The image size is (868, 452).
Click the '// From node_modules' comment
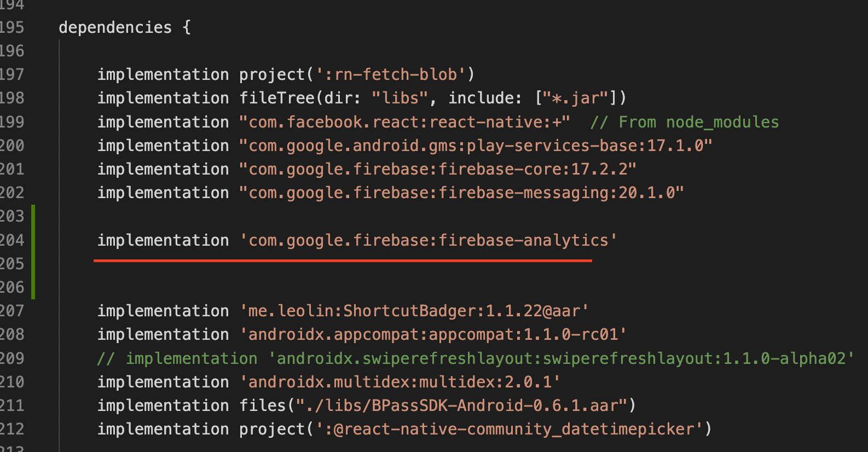(x=684, y=122)
